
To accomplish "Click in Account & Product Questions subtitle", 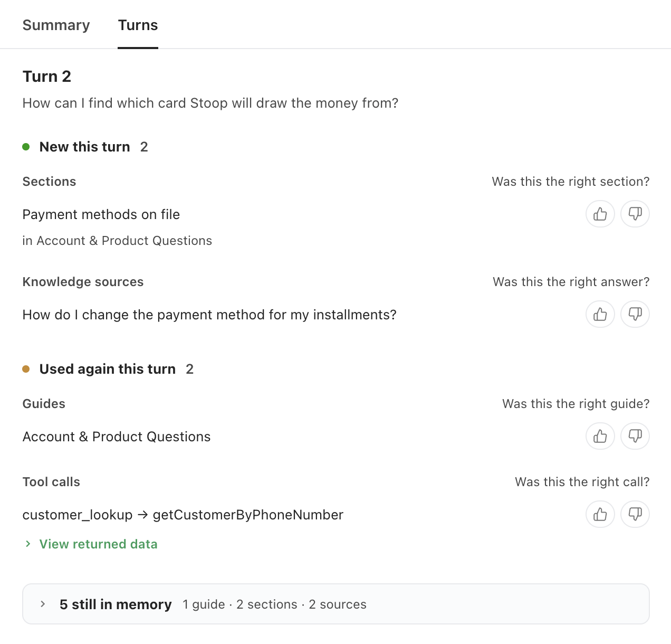I will [x=117, y=241].
